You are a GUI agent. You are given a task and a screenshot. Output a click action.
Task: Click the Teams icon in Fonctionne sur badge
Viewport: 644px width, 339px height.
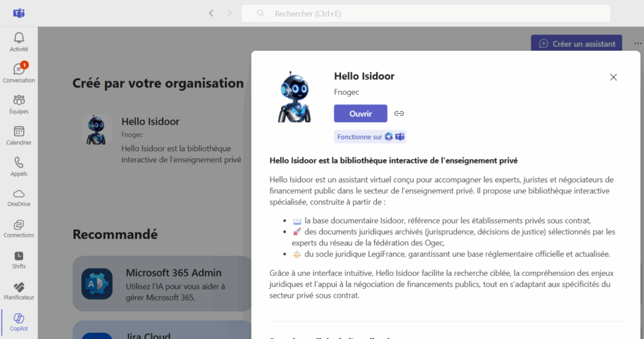(x=400, y=137)
